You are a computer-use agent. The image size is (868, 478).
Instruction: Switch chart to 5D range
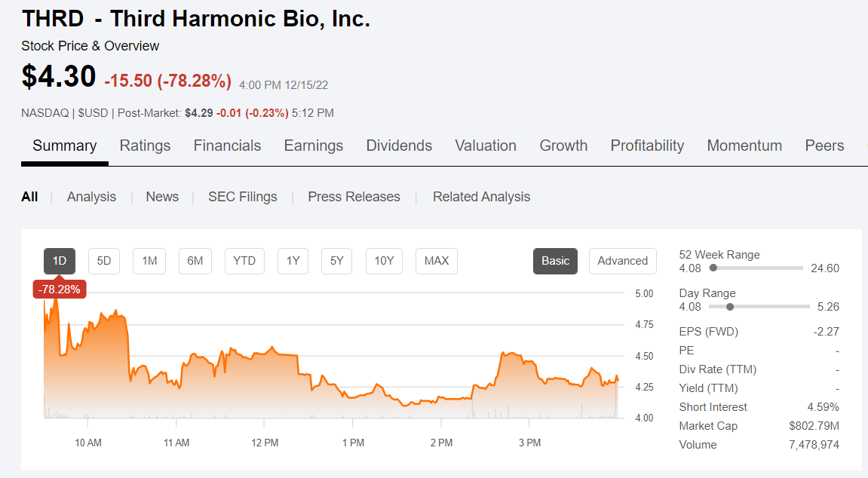pyautogui.click(x=104, y=261)
